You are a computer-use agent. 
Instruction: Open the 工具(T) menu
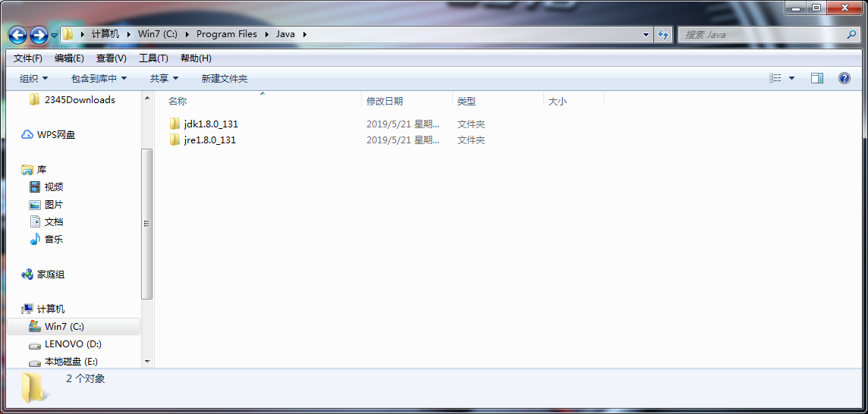pos(153,58)
